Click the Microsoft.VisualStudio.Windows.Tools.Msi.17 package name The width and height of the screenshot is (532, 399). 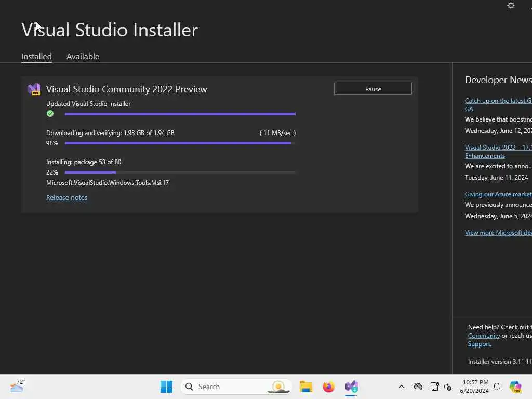point(108,182)
